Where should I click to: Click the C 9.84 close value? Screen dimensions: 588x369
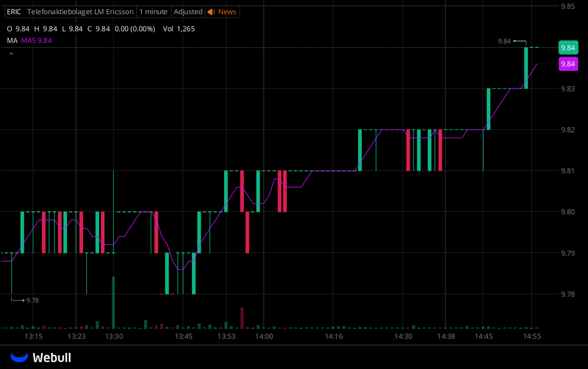coord(99,29)
